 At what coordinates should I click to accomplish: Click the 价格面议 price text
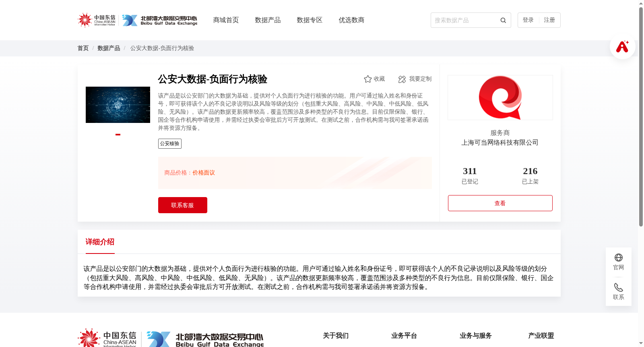[x=204, y=173]
